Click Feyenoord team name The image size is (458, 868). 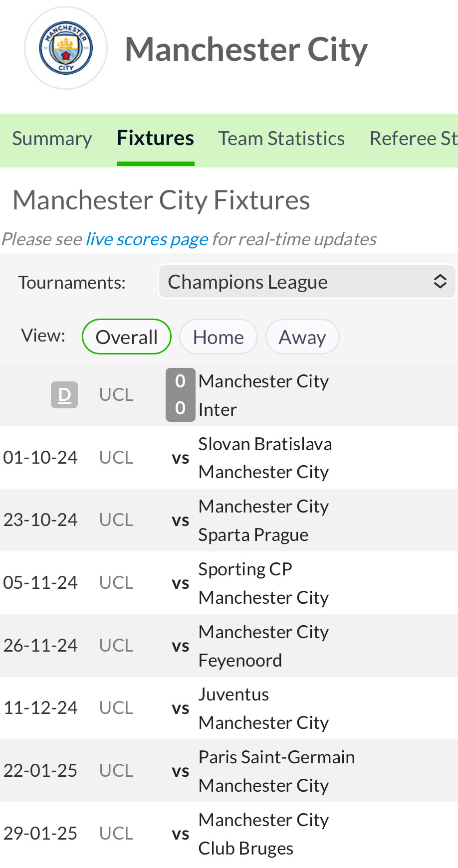pos(240,660)
